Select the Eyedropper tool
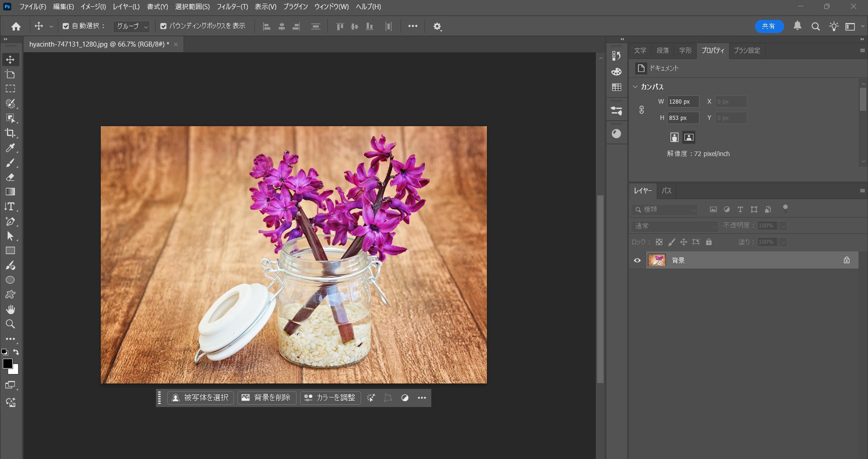 click(x=10, y=148)
